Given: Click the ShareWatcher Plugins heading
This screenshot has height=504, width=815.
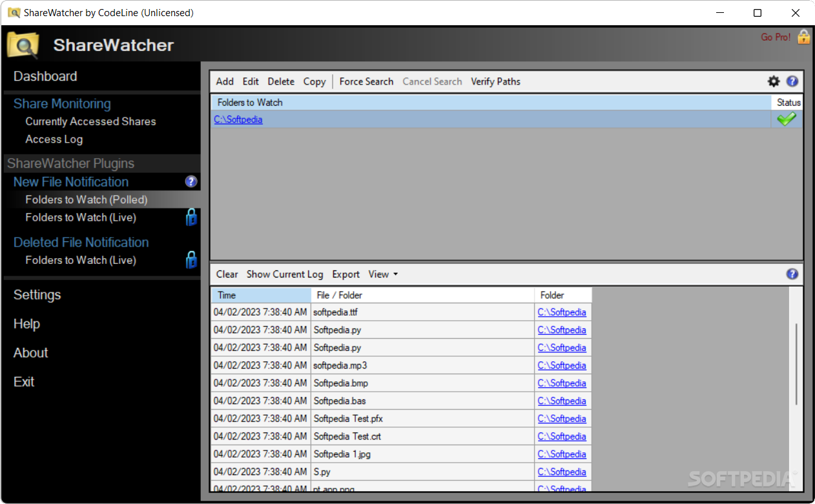Looking at the screenshot, I should (x=70, y=164).
